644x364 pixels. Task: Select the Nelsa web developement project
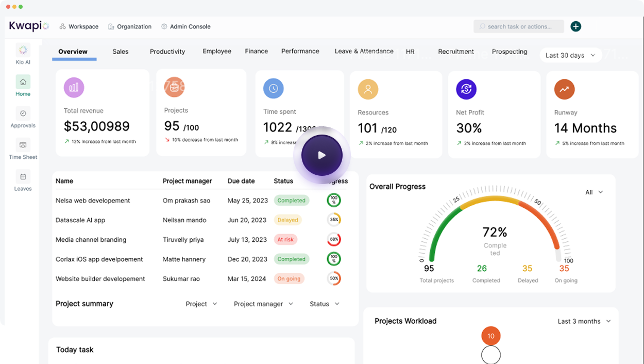93,201
